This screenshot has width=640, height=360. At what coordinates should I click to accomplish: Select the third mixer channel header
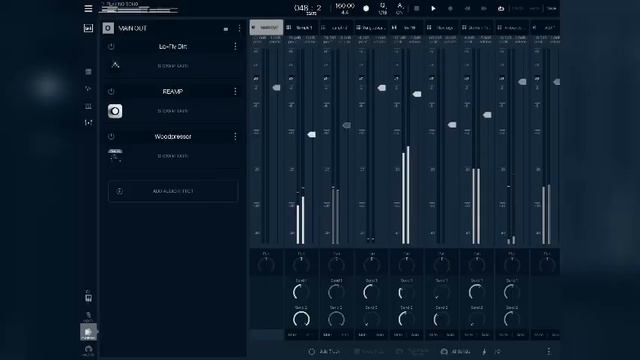coord(336,27)
